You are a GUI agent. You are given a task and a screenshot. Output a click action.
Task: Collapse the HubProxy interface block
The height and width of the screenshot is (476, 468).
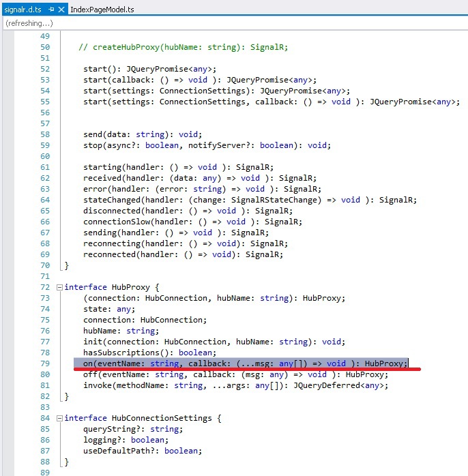(59, 287)
